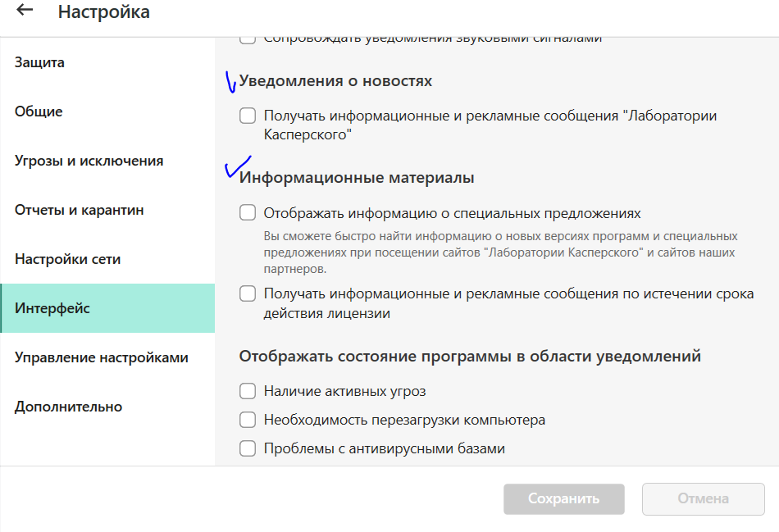Viewport: 779px width, 532px height.
Task: Enable Kaspersky Lab news and advertising messages checkbox
Action: [248, 116]
